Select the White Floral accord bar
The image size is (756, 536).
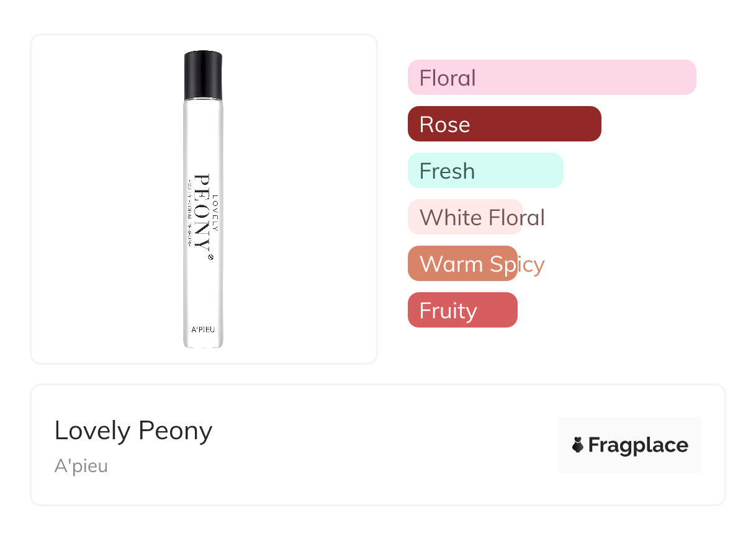coord(466,217)
